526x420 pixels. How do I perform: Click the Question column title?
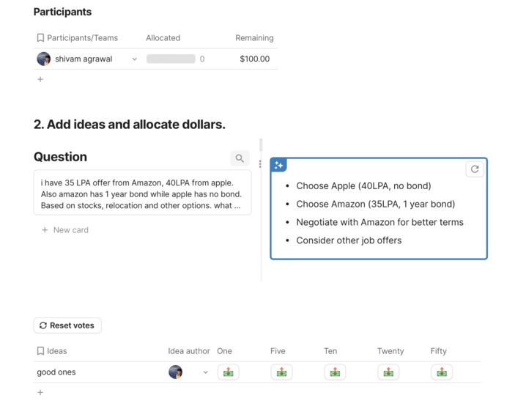click(x=60, y=157)
